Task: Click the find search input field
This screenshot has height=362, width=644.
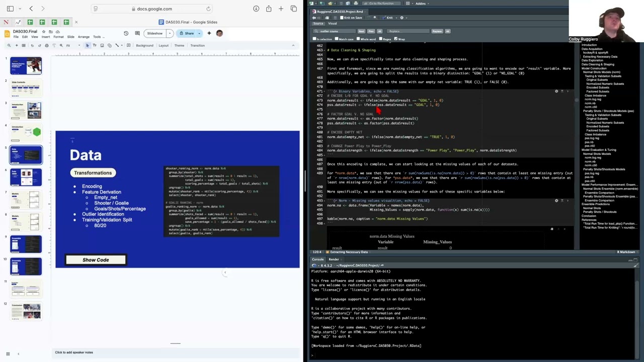Action: tap(335, 31)
